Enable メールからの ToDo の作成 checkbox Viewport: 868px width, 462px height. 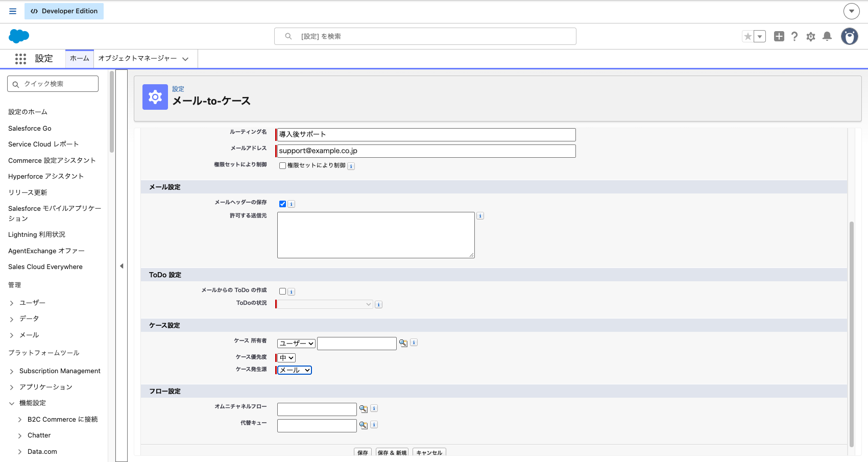282,291
